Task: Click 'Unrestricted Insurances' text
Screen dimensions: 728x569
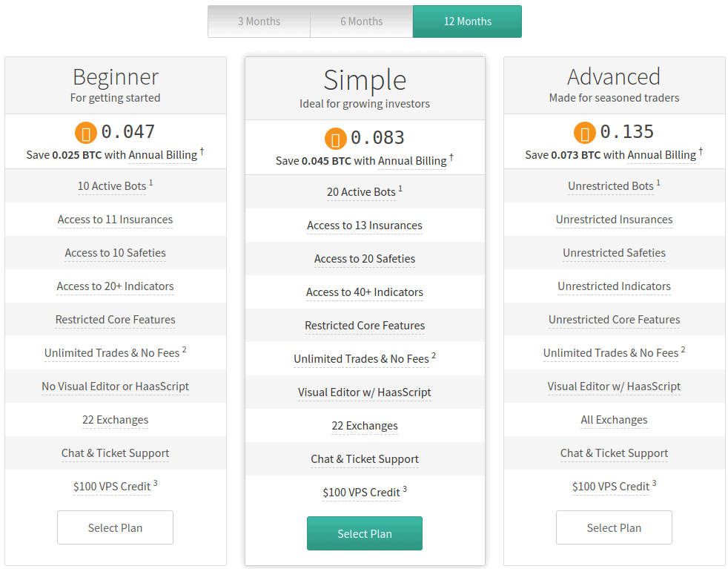Action: tap(614, 220)
